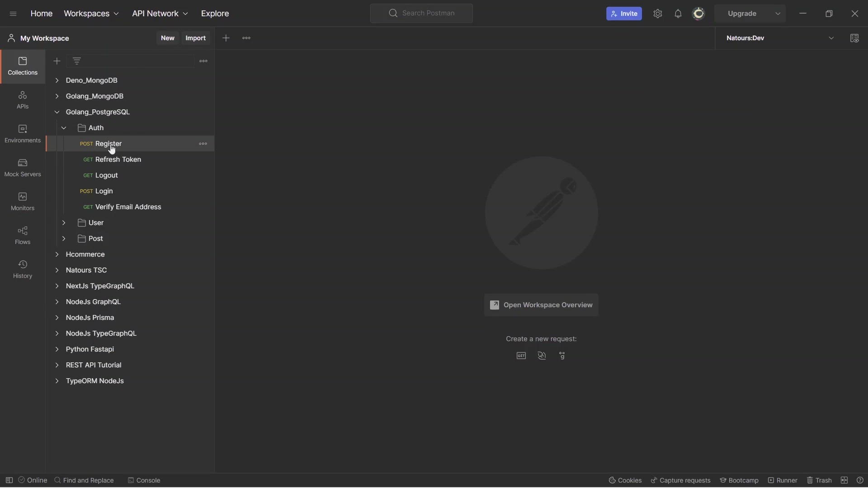868x488 pixels.
Task: Collapse the Auth folder
Action: point(64,128)
